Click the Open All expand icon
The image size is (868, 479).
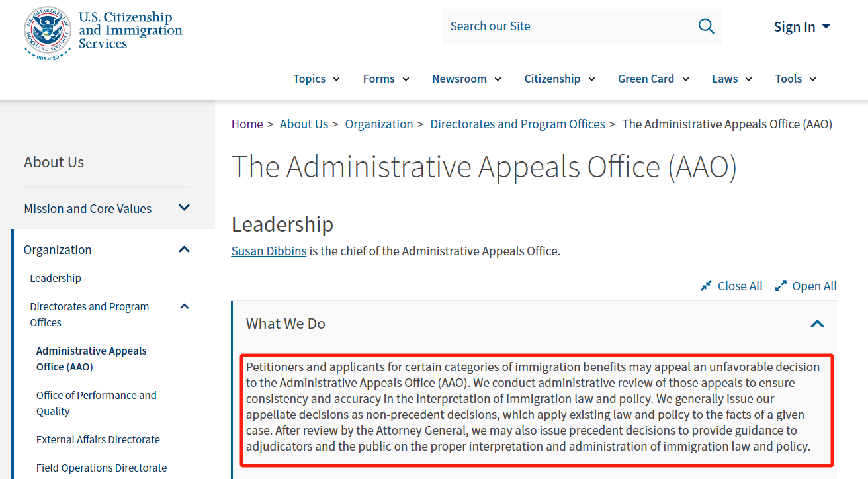pyautogui.click(x=781, y=286)
